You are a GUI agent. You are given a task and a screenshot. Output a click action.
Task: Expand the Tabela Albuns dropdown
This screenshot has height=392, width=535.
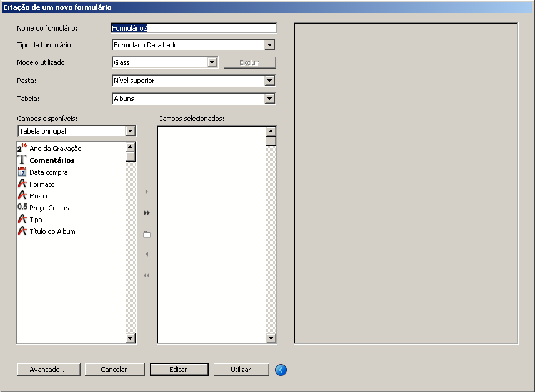pyautogui.click(x=269, y=99)
